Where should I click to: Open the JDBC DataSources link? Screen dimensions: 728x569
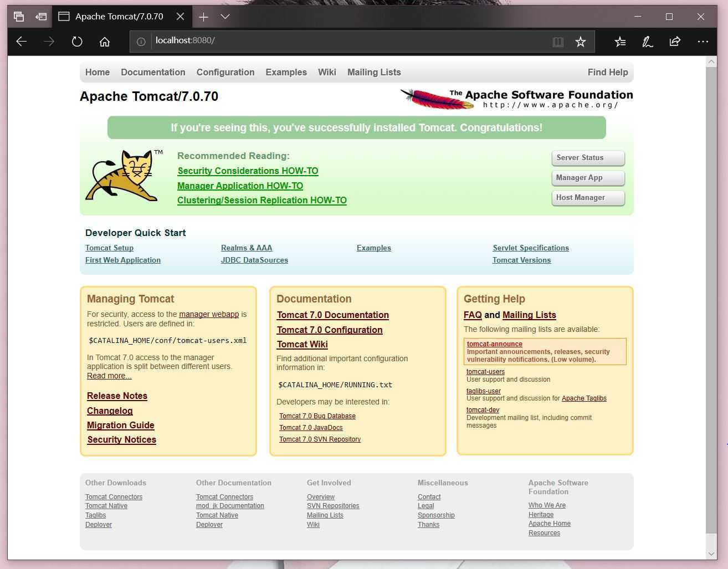tap(254, 260)
